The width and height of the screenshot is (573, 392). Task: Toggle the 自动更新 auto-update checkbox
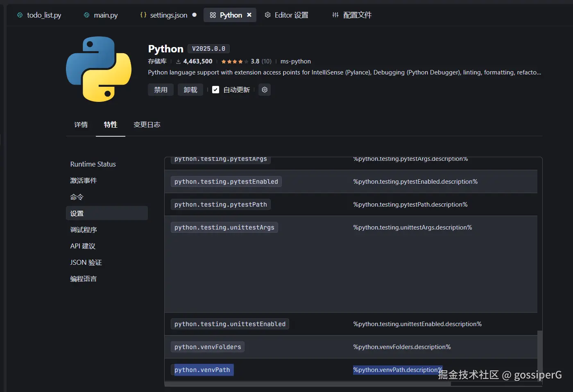[x=216, y=90]
